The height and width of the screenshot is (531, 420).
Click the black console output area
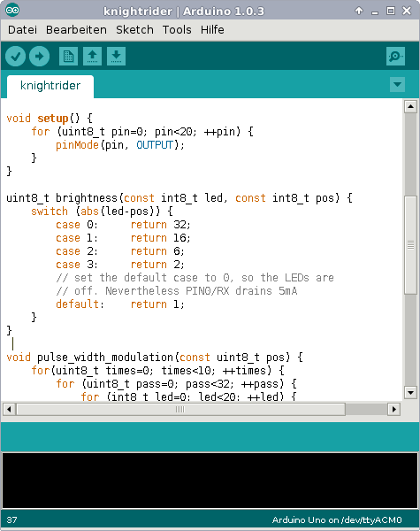[x=210, y=481]
